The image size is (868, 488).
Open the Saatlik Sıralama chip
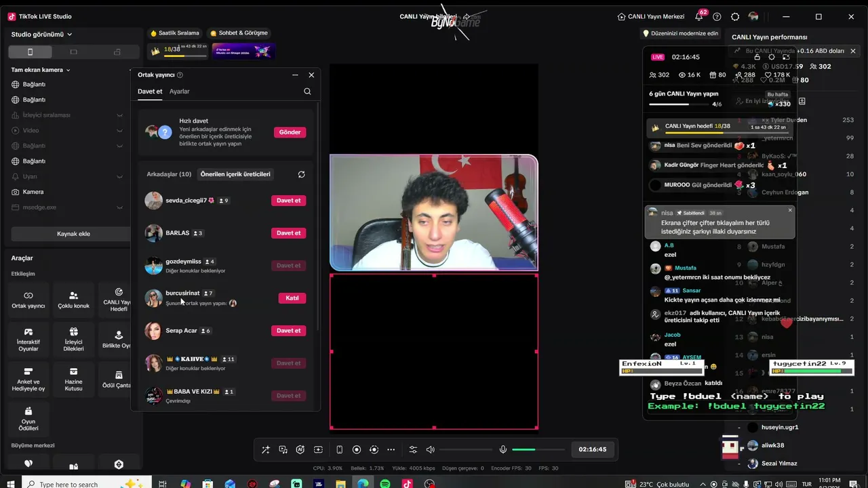coord(175,33)
